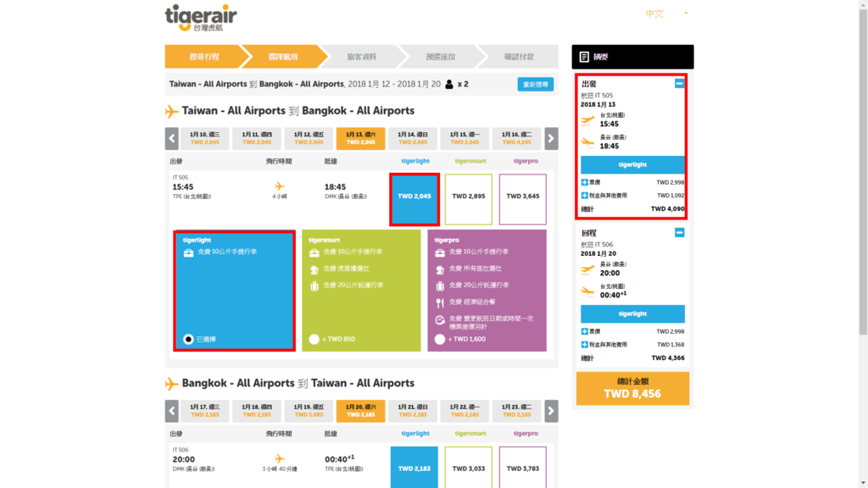Image resolution: width=868 pixels, height=488 pixels.
Task: Click the flight duration plane icon for IT 505
Action: [280, 186]
